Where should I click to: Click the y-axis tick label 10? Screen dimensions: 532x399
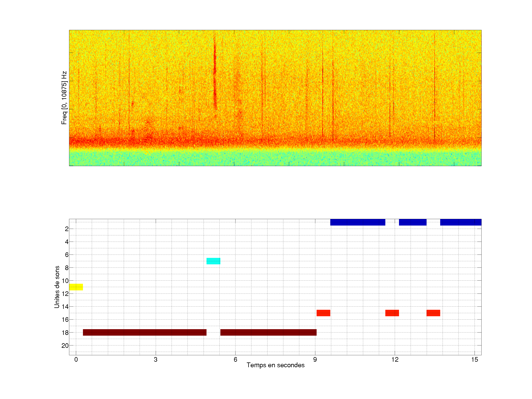coord(65,281)
